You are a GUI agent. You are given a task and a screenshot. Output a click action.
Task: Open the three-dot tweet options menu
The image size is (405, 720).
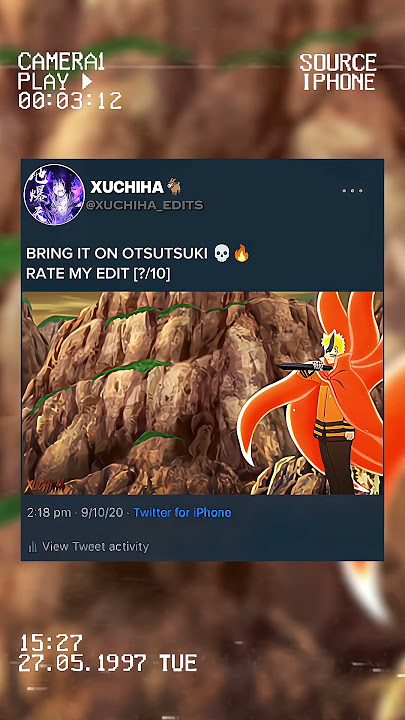[x=352, y=191]
